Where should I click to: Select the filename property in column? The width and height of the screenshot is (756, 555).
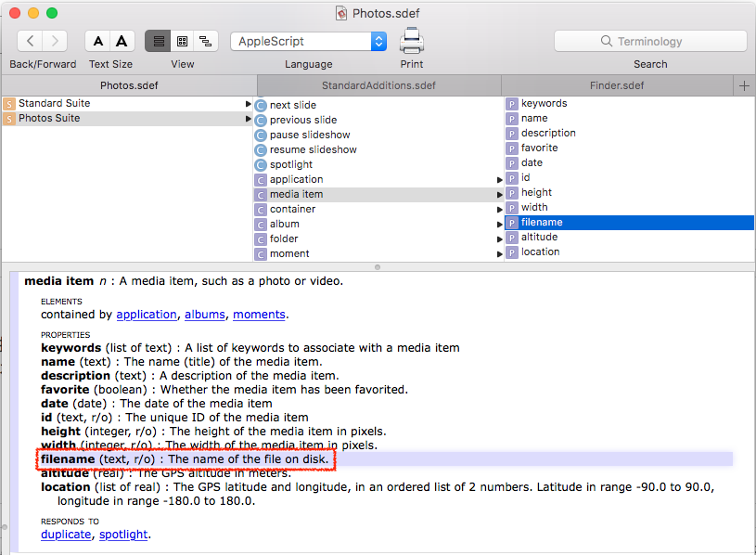pyautogui.click(x=629, y=223)
